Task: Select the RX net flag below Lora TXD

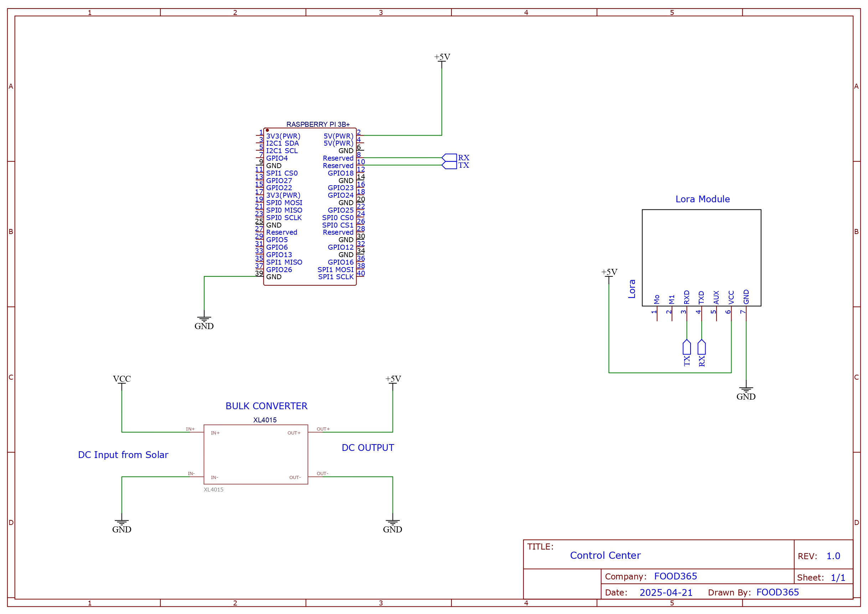Action: (x=702, y=348)
